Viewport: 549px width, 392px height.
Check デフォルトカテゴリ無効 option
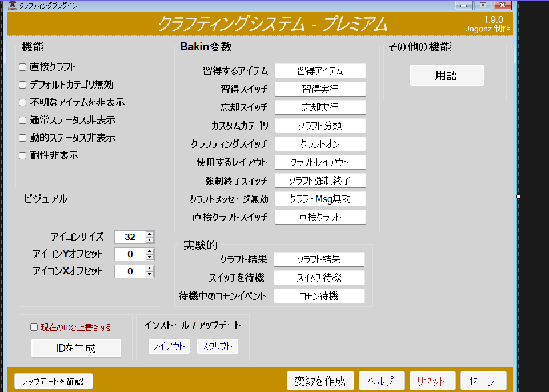[22, 85]
